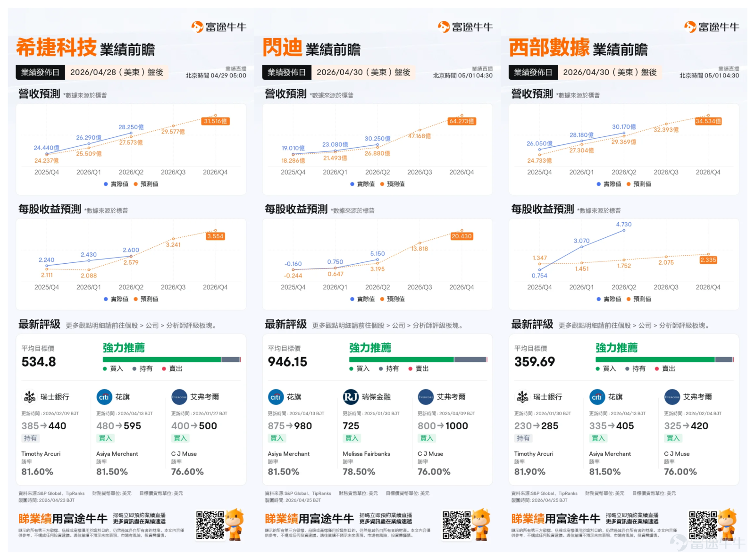Click the 業績發佈日 label in 西部數據 panel
The width and height of the screenshot is (755, 560).
[x=533, y=72]
